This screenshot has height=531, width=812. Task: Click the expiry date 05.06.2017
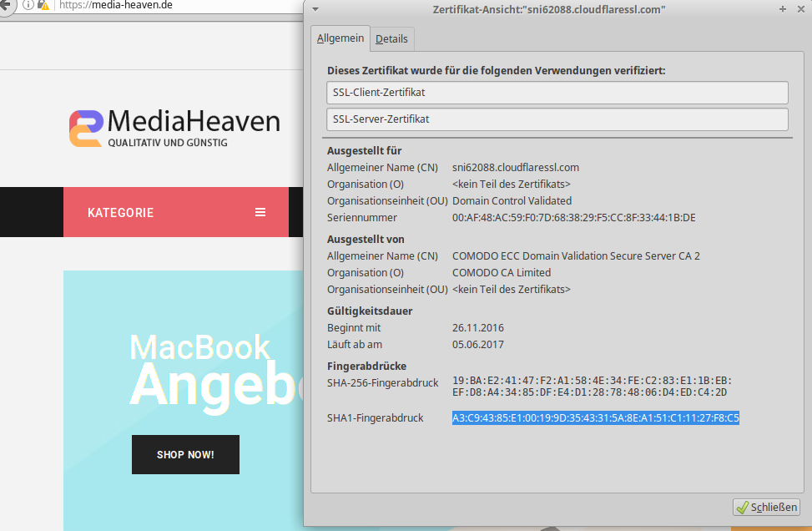(x=478, y=345)
